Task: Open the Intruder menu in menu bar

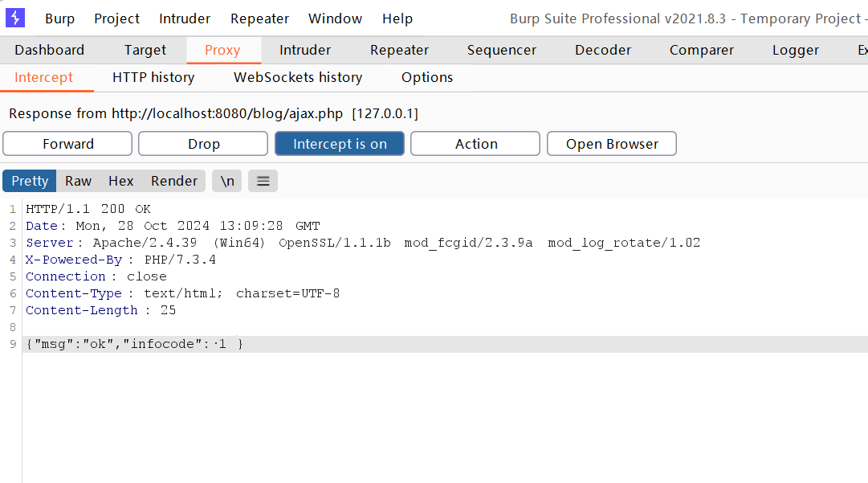Action: click(185, 18)
